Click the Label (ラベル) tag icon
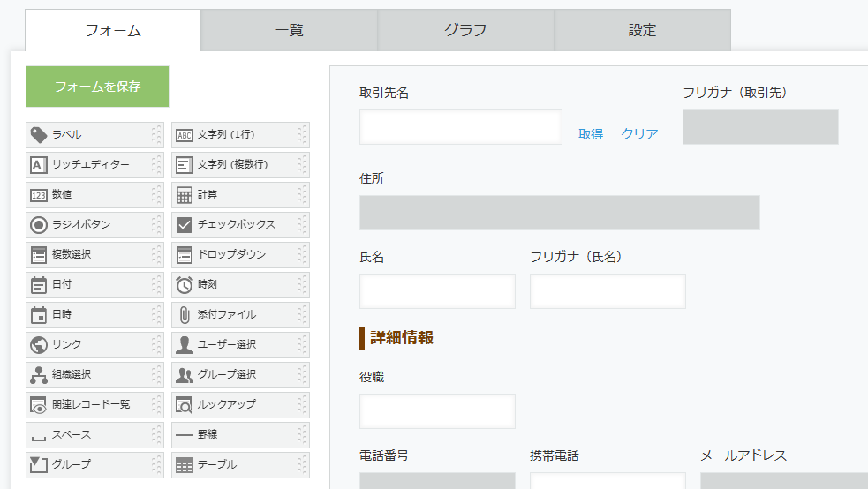 click(x=39, y=135)
